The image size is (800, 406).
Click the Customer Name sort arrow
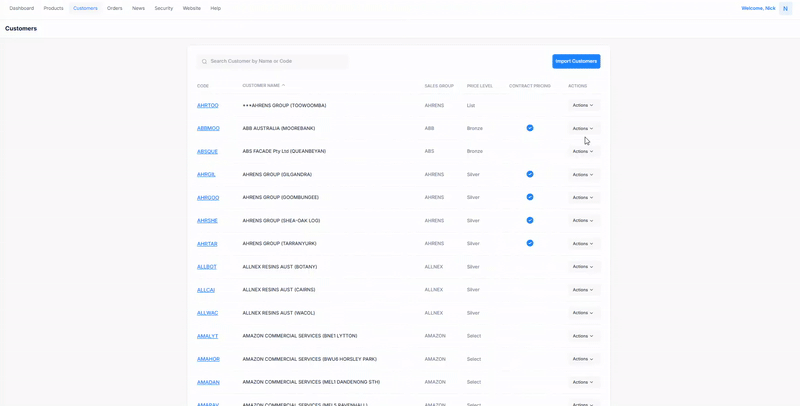pos(284,85)
